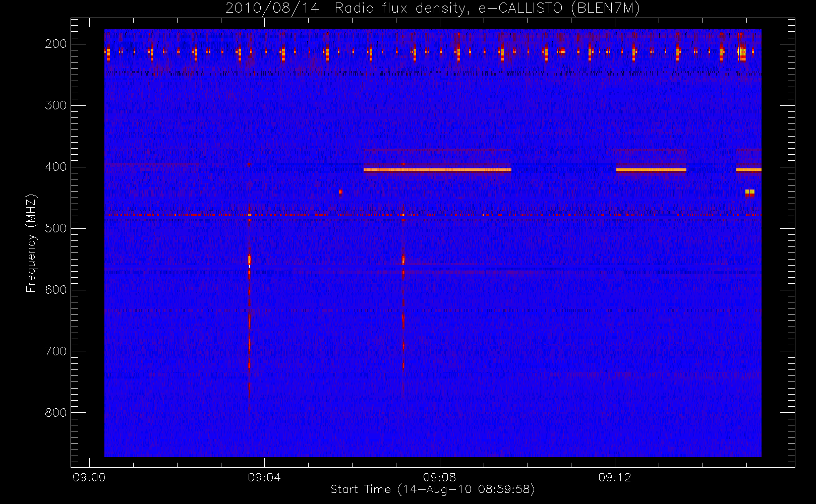Image resolution: width=816 pixels, height=504 pixels.
Task: Click the second bright bar near 400 MHz after 09:12
Action: click(x=651, y=170)
